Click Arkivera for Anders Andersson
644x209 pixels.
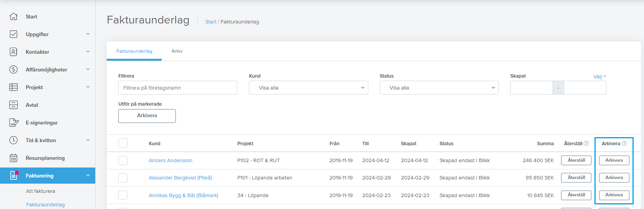[614, 160]
